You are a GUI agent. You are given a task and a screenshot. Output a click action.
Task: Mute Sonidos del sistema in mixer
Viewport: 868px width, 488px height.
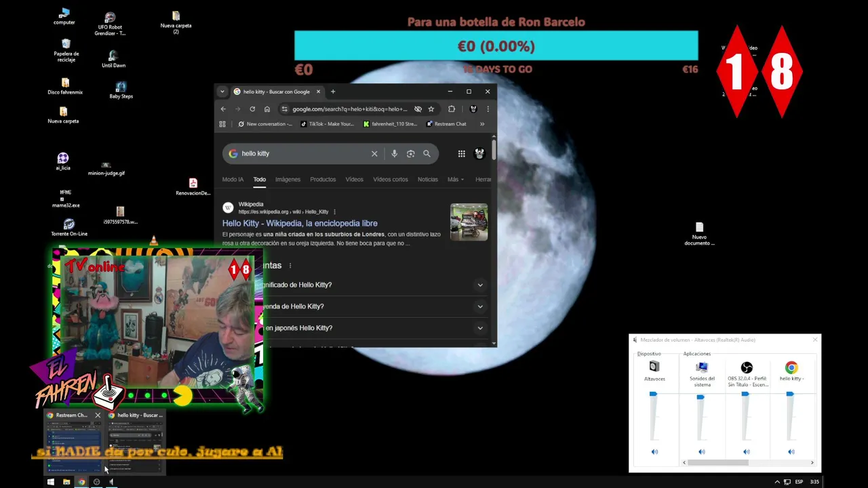pyautogui.click(x=702, y=451)
